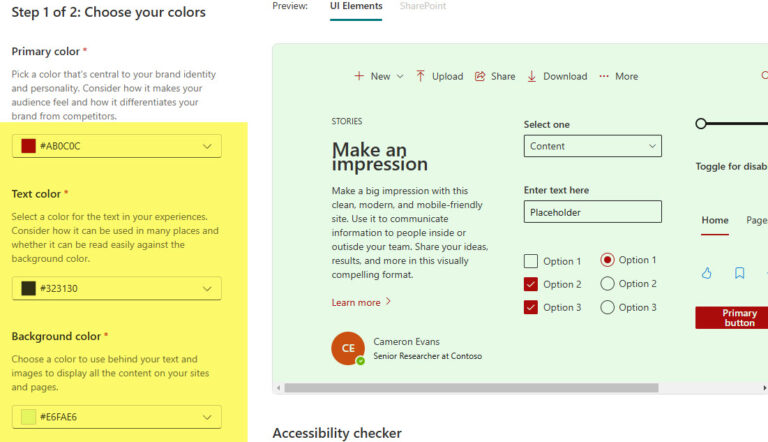This screenshot has height=442, width=768.
Task: Open the Text color #323130 dropdown
Action: pos(117,288)
